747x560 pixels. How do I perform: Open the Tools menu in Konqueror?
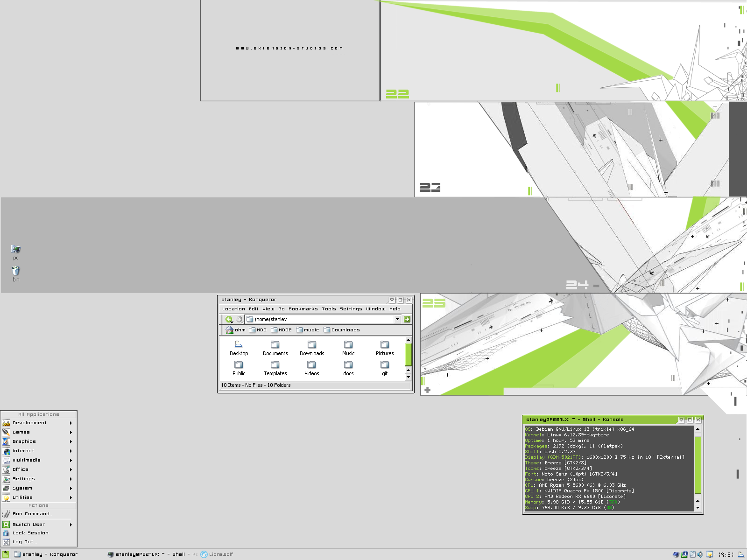329,309
